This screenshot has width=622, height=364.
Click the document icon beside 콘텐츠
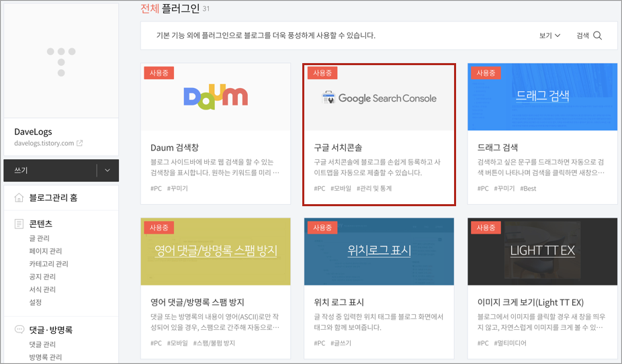click(x=19, y=224)
